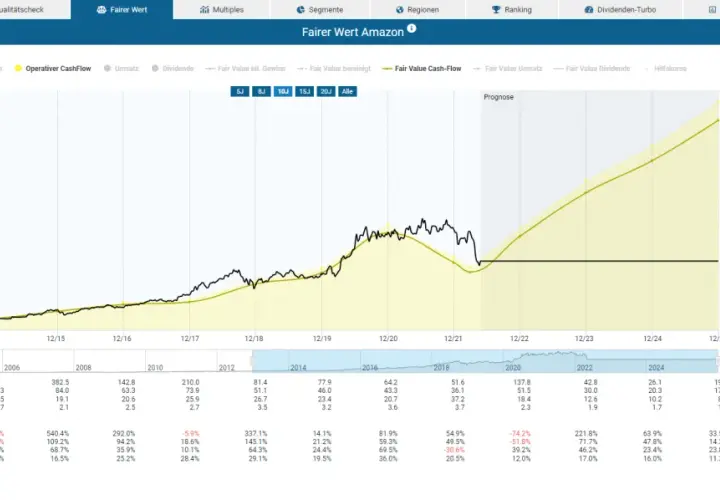
Task: Toggle the Fair Value Gewinn legend series
Action: pyautogui.click(x=246, y=68)
